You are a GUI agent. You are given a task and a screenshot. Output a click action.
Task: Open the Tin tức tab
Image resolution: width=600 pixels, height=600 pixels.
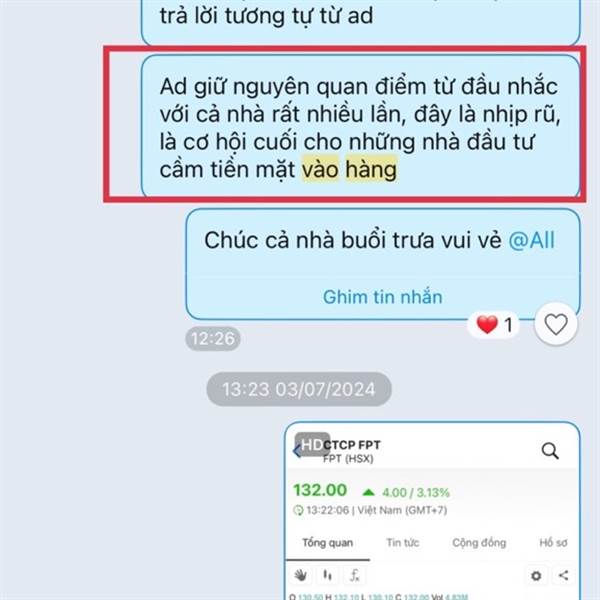click(x=403, y=543)
